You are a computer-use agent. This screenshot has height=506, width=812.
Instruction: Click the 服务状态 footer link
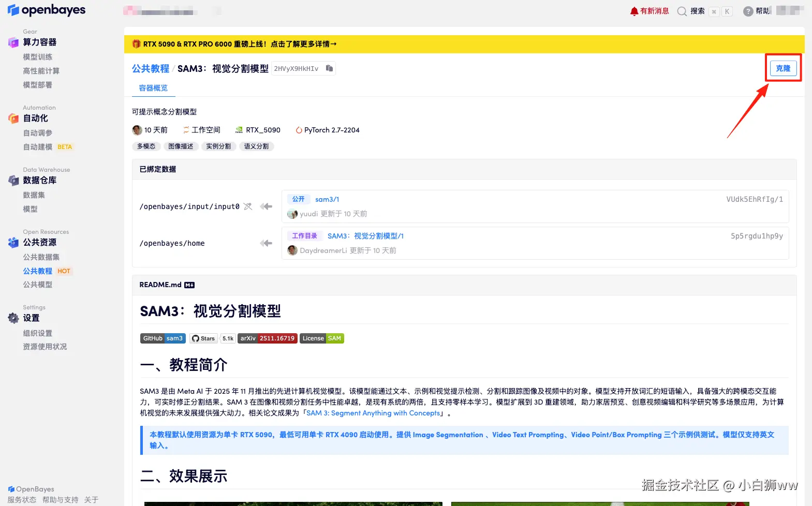pyautogui.click(x=22, y=500)
